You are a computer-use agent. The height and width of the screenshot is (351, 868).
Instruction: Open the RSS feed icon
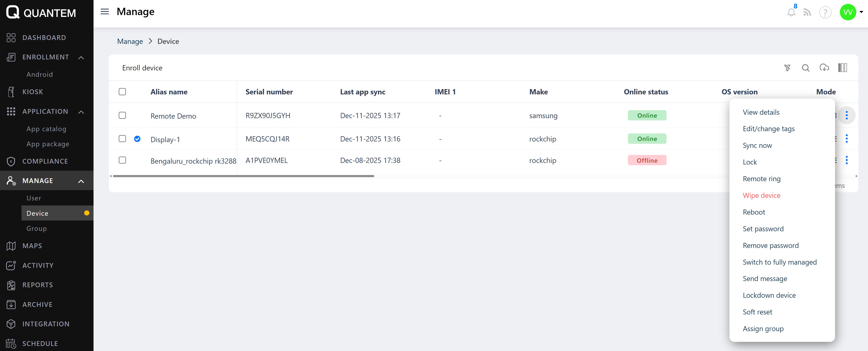point(807,13)
